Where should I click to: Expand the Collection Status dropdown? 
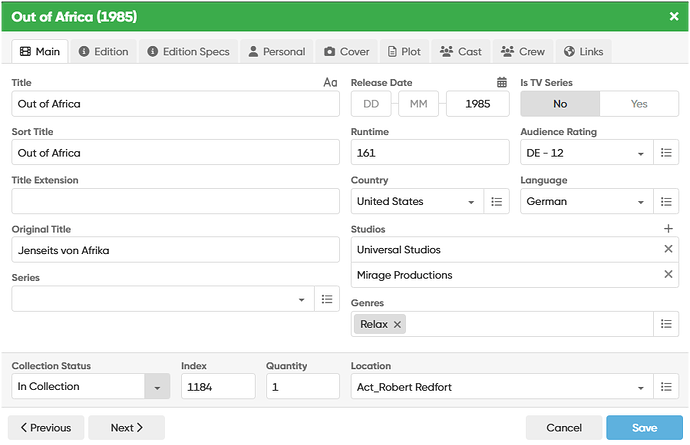pyautogui.click(x=157, y=387)
